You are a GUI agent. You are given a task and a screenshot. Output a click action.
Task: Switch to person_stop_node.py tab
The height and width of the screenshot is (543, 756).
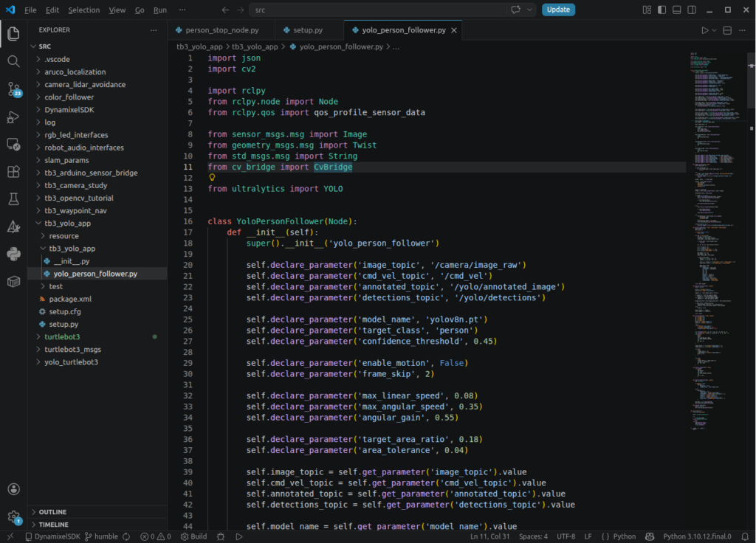[x=221, y=30]
